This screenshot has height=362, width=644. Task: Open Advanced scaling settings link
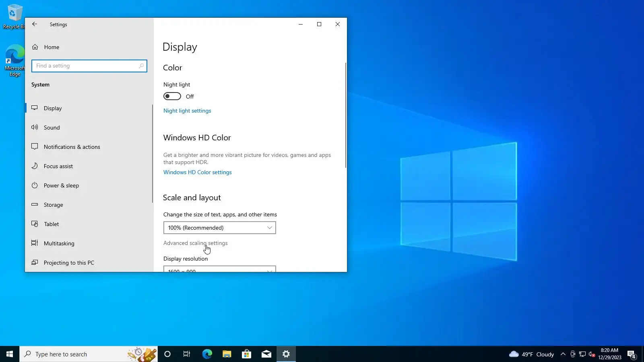(x=196, y=243)
